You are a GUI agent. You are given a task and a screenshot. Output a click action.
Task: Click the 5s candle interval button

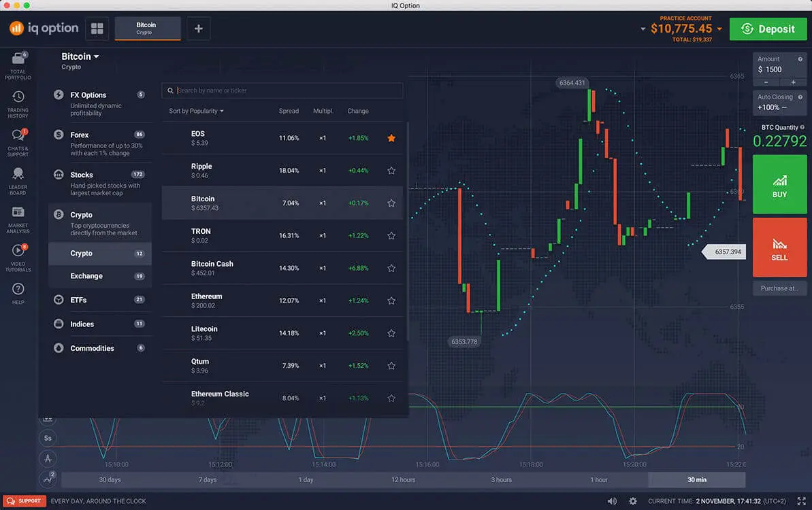[x=48, y=438]
